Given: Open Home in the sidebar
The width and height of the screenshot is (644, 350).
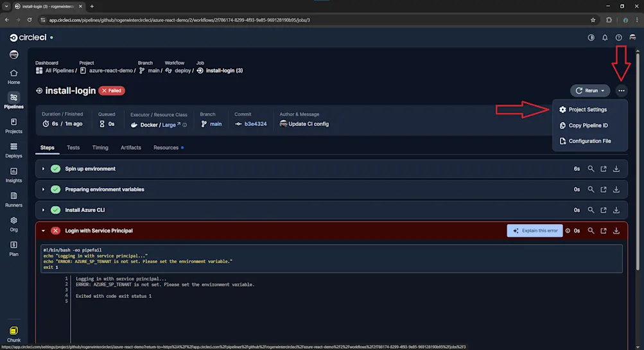Looking at the screenshot, I should click(x=13, y=77).
